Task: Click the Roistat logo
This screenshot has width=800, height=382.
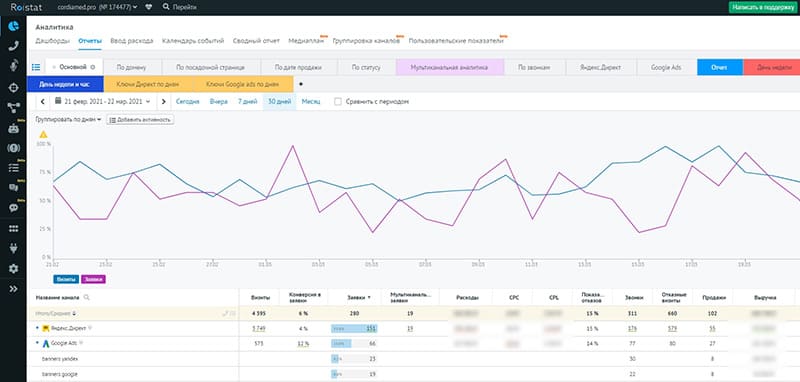Action: [26, 7]
